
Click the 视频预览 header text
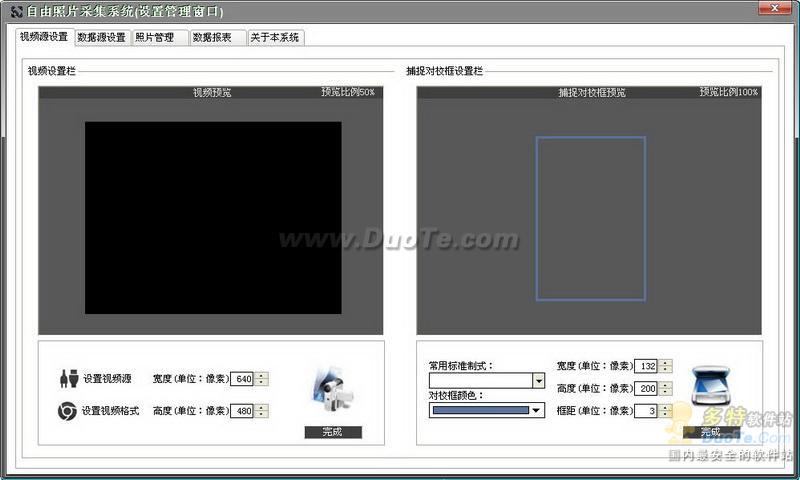tap(212, 92)
